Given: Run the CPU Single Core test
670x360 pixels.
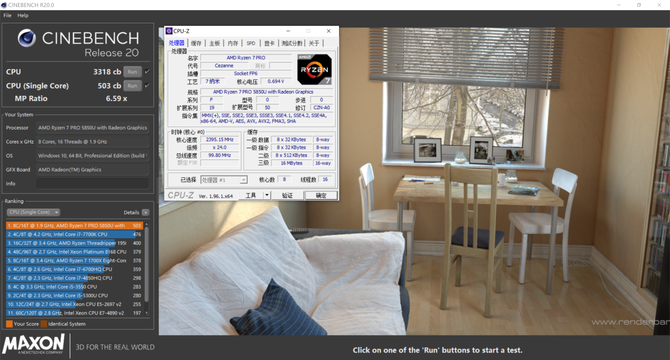Looking at the screenshot, I should click(132, 86).
